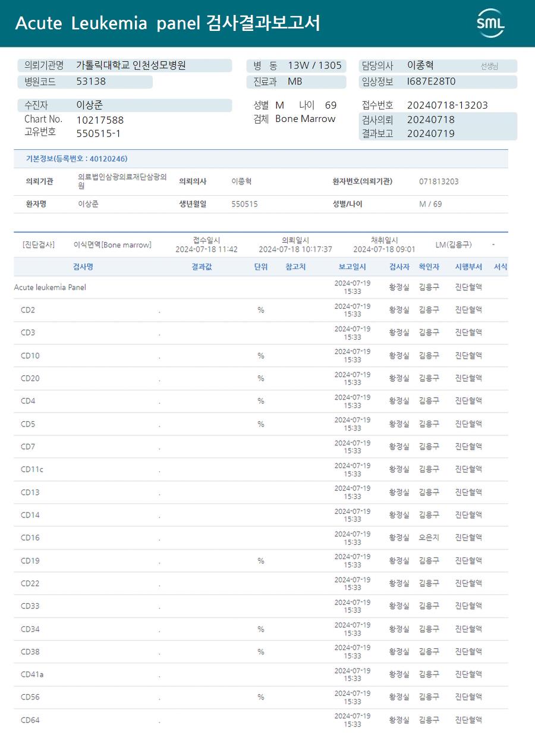Screen dimensions: 535x756
Task: Click '서식' column header
Action: point(501,267)
